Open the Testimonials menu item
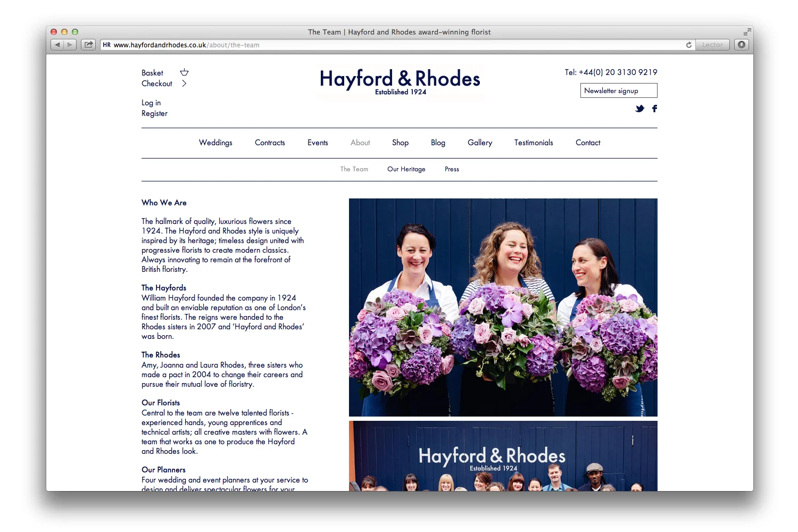This screenshot has height=532, width=798. click(534, 143)
